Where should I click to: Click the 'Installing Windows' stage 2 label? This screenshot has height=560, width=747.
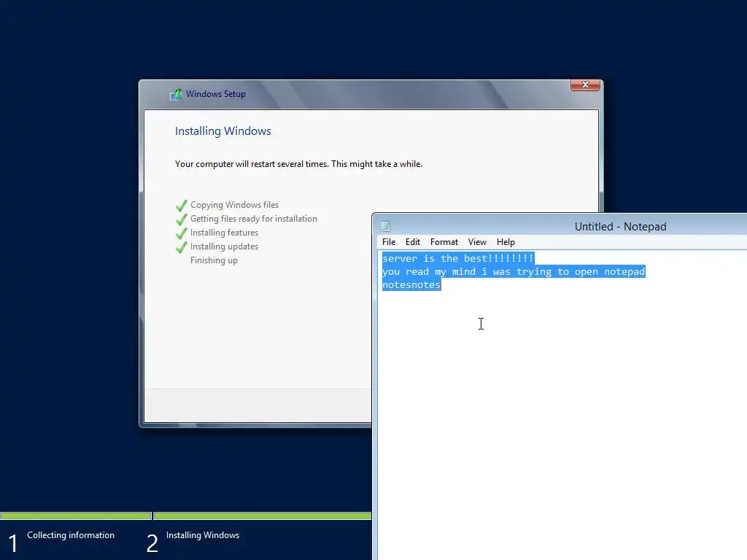[x=203, y=535]
